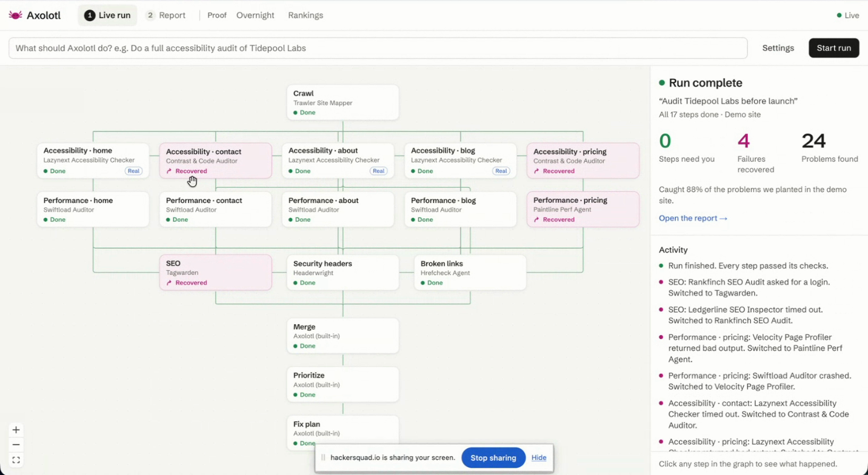The image size is (868, 475).
Task: Select the Performance · about node
Action: [338, 210]
